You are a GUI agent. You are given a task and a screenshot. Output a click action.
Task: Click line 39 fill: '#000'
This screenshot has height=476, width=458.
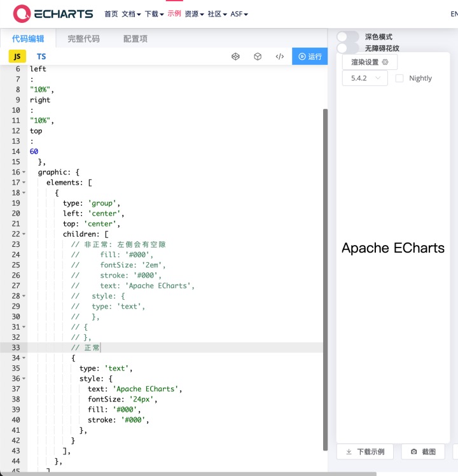click(114, 410)
